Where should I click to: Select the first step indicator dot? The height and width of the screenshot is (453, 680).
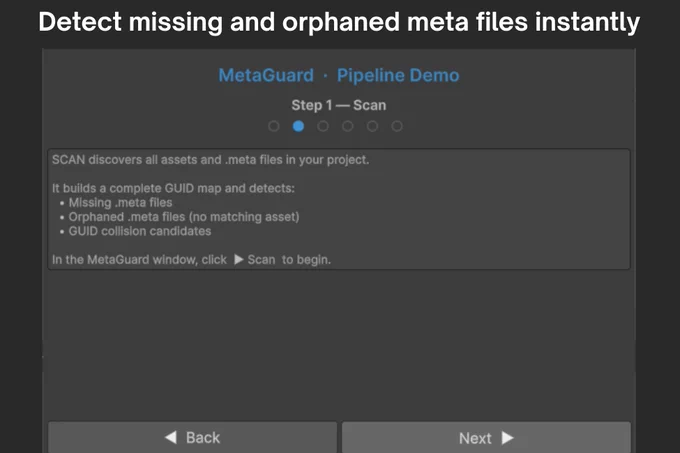point(274,126)
